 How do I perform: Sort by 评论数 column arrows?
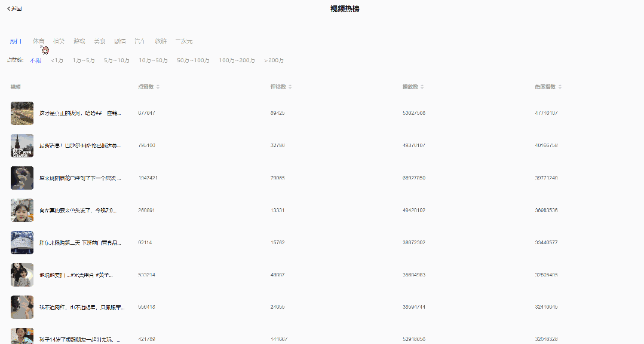[290, 87]
